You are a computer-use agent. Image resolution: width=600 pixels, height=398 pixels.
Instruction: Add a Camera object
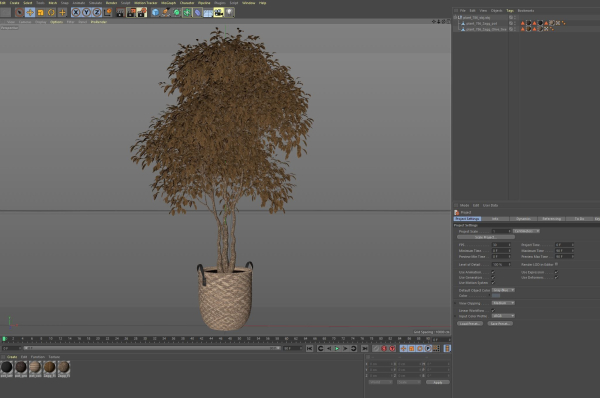(x=218, y=13)
